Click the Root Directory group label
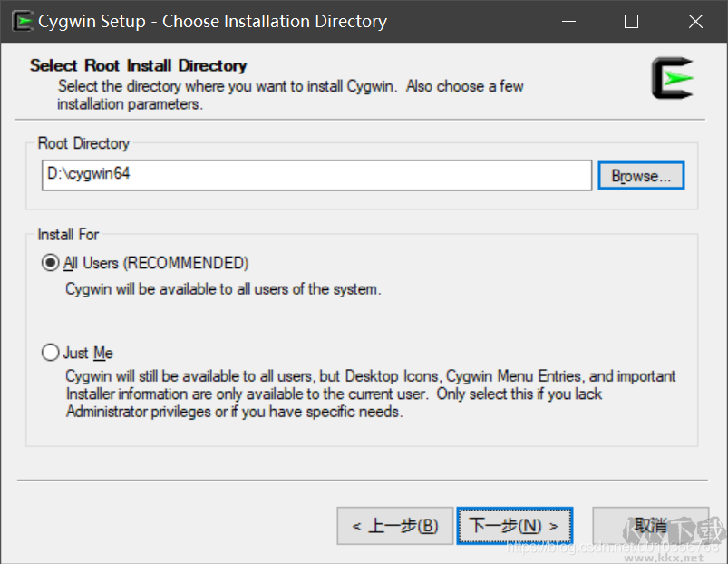Screen dimensions: 728x564 [83, 143]
